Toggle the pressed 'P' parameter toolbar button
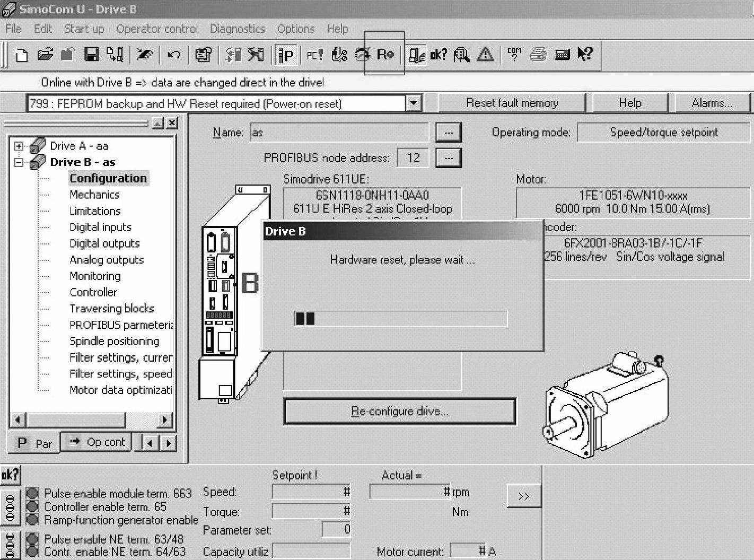Viewport: 754px width, 560px height. pyautogui.click(x=286, y=55)
